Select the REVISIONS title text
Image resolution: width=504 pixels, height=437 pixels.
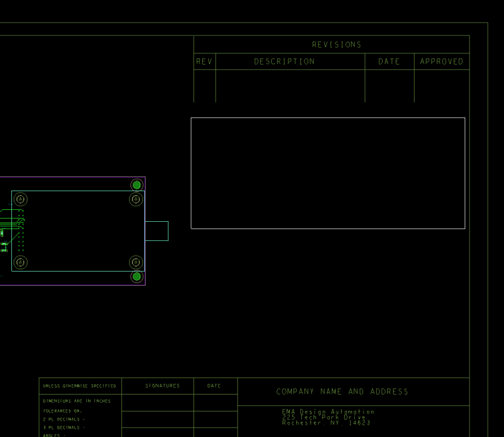point(337,45)
